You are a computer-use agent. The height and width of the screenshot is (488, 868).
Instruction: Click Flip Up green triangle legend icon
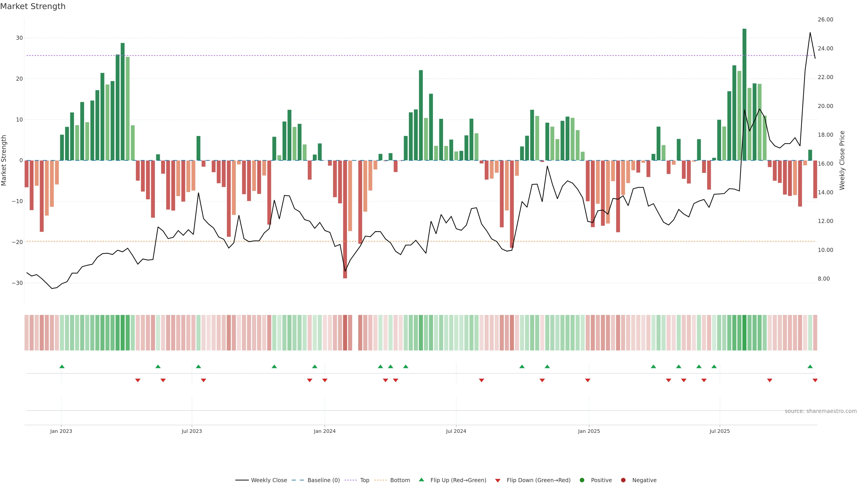pyautogui.click(x=421, y=480)
